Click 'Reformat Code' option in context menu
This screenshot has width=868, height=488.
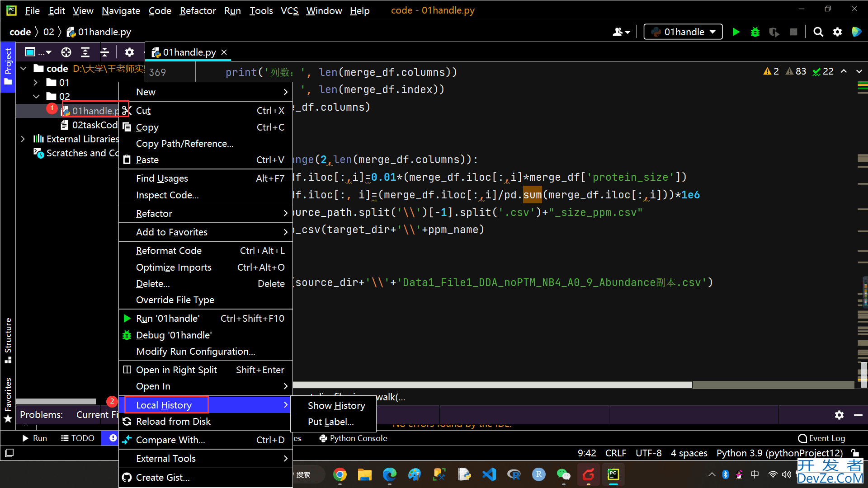(x=169, y=250)
